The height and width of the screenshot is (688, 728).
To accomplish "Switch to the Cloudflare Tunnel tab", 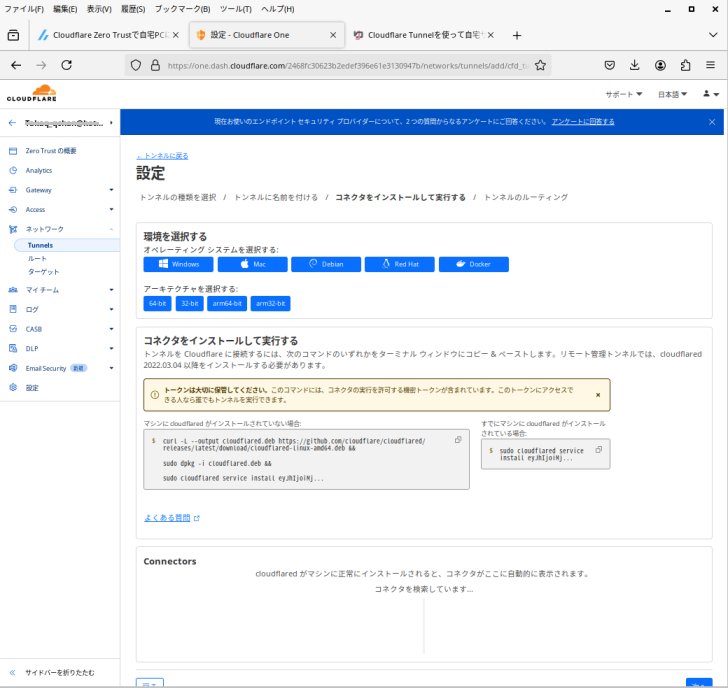I will 422,35.
